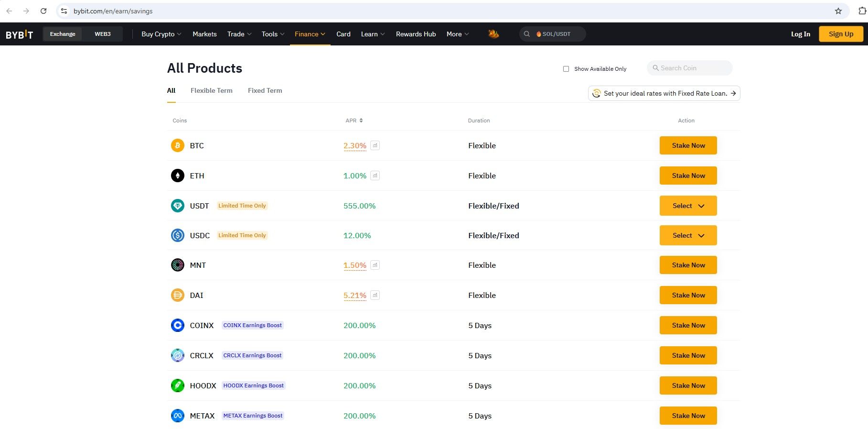Click the SOL/USDT navbar search box

pos(552,34)
